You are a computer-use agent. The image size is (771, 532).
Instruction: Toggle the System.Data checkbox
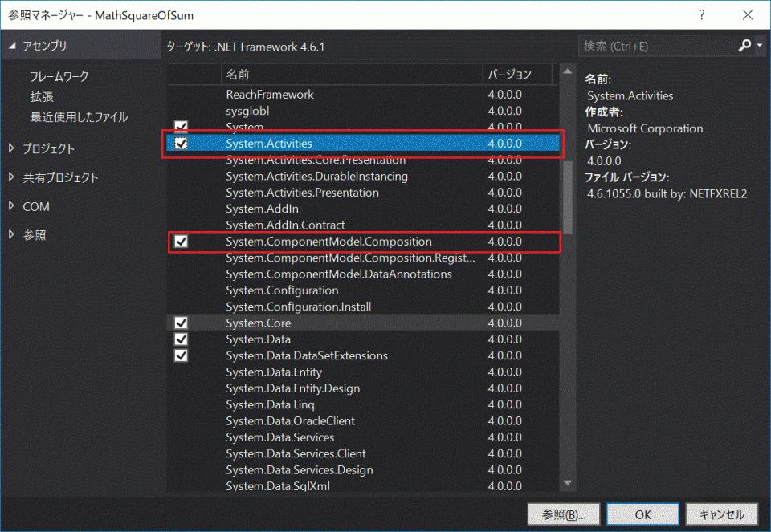tap(181, 339)
